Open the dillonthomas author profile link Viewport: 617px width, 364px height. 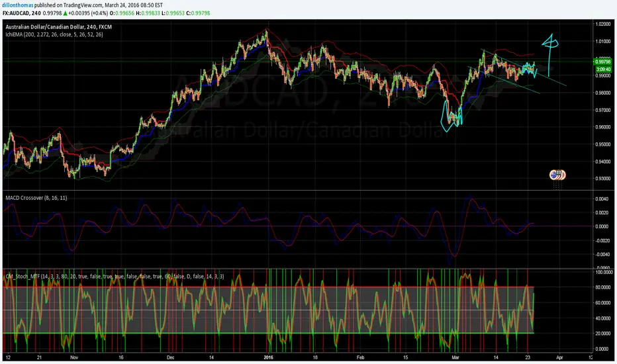[x=17, y=5]
